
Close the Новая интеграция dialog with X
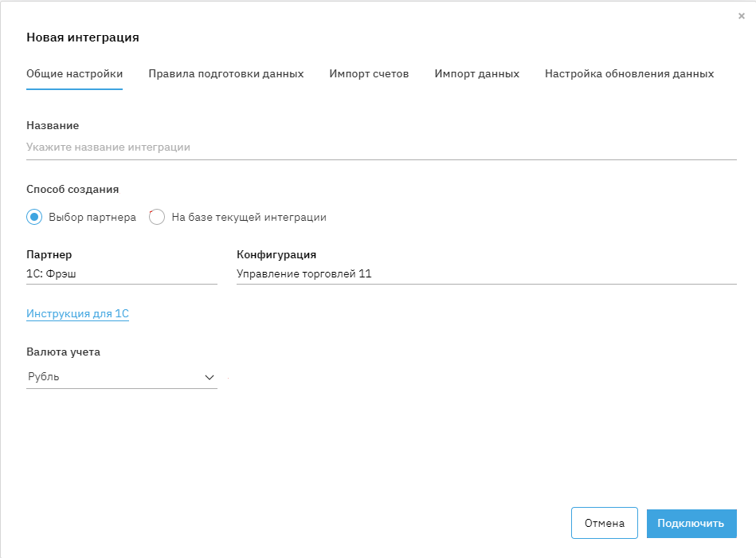click(742, 16)
